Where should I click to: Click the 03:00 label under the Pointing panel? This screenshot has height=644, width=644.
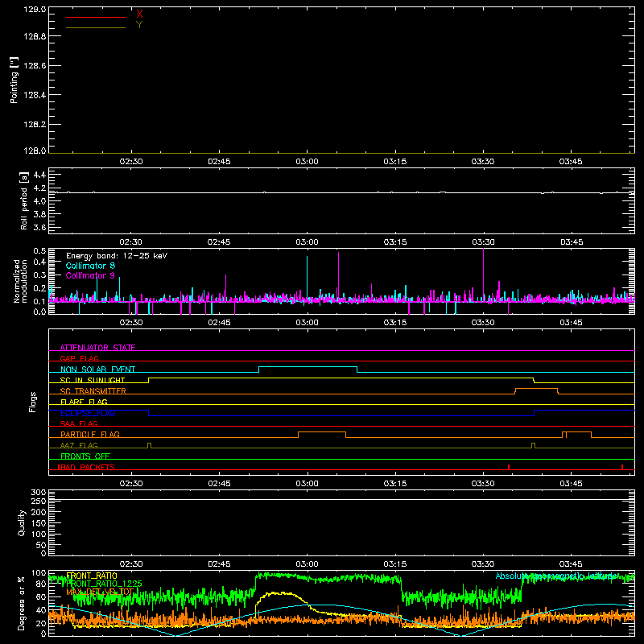(307, 162)
